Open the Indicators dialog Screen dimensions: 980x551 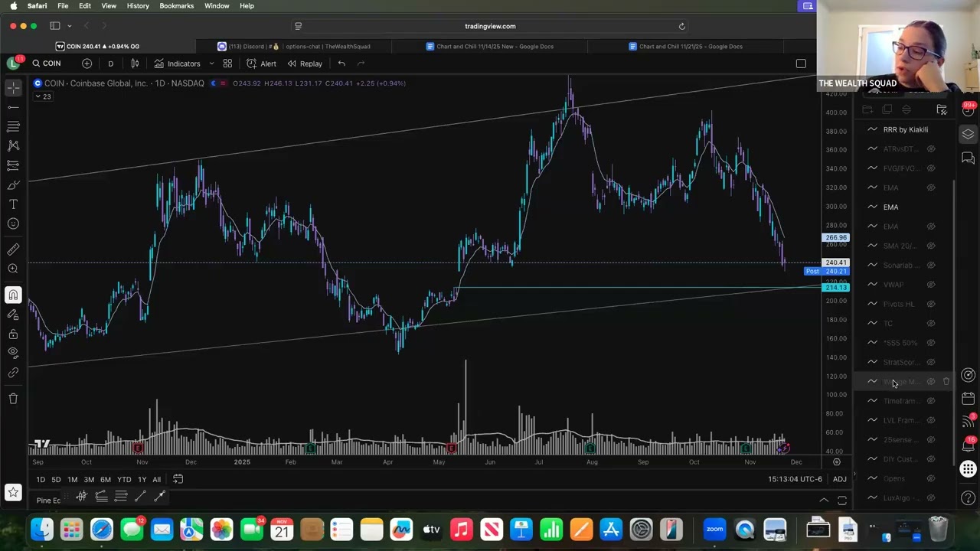point(177,64)
